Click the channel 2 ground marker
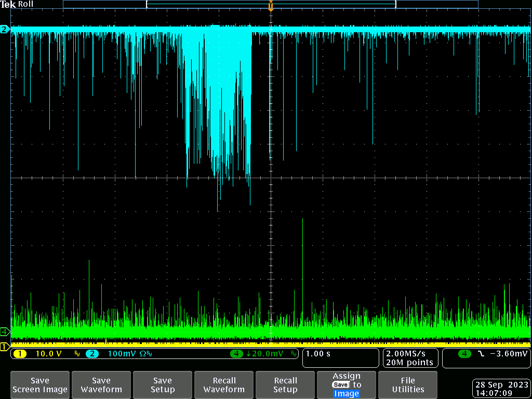Screen dimensions: 532x399 click(5, 30)
